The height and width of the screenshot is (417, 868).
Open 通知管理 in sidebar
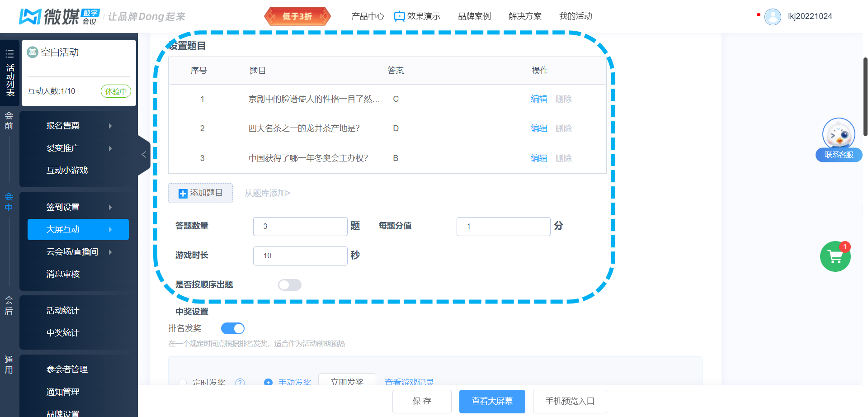pyautogui.click(x=63, y=392)
